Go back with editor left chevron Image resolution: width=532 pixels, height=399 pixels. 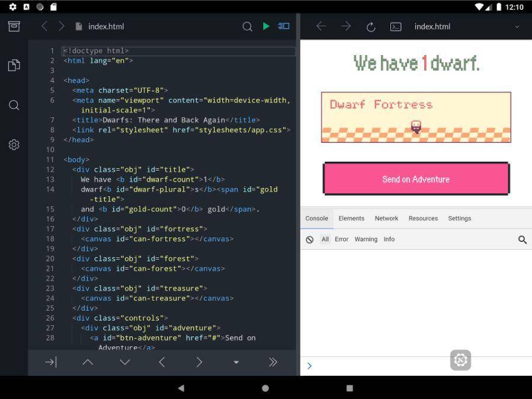click(44, 26)
